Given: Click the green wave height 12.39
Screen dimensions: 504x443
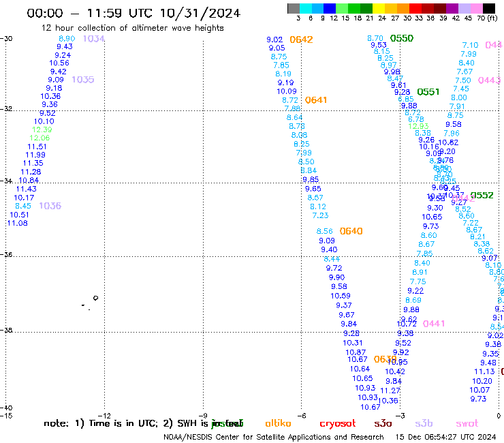Looking at the screenshot, I should pos(42,129).
